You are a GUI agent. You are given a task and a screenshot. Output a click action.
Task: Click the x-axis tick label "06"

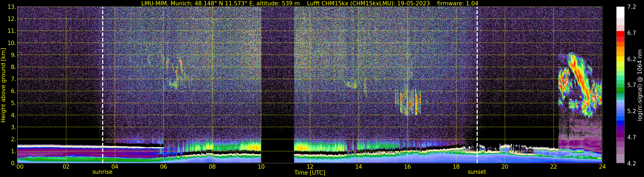[x=164, y=167]
